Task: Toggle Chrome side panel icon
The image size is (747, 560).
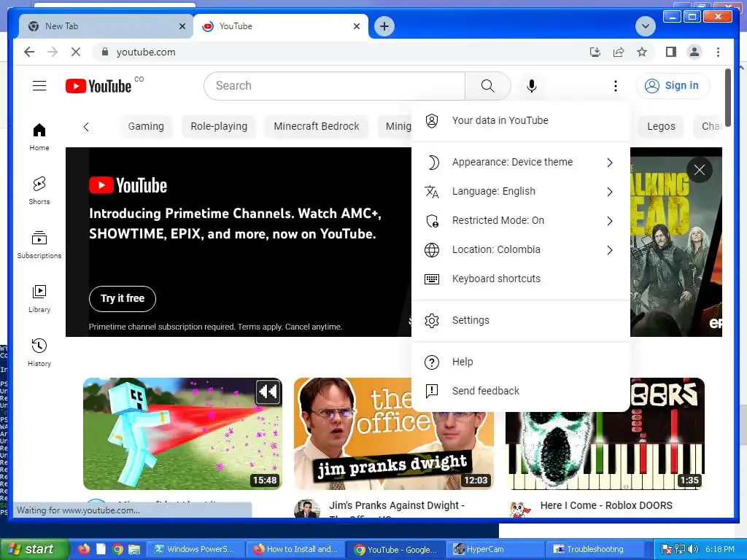Action: [x=671, y=52]
